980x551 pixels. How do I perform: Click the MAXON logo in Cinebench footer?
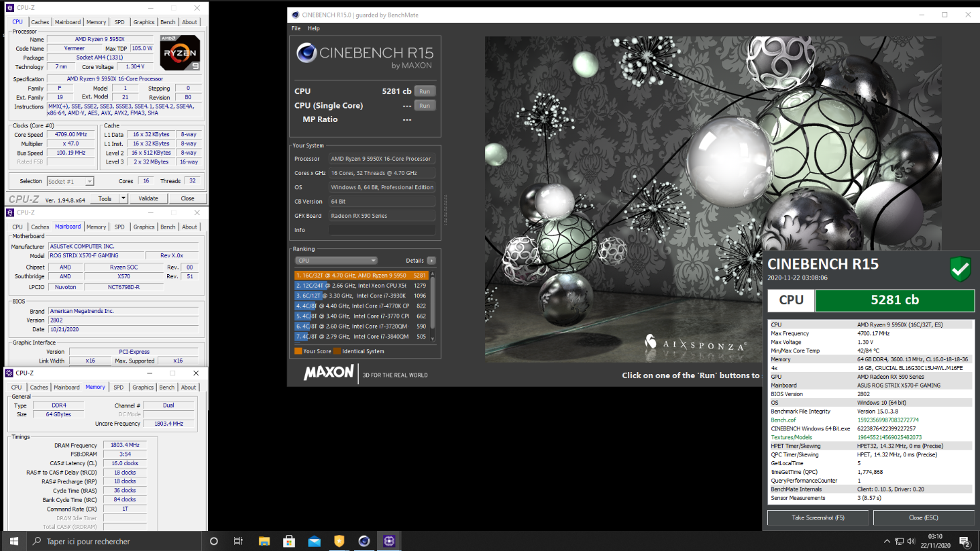pyautogui.click(x=329, y=373)
